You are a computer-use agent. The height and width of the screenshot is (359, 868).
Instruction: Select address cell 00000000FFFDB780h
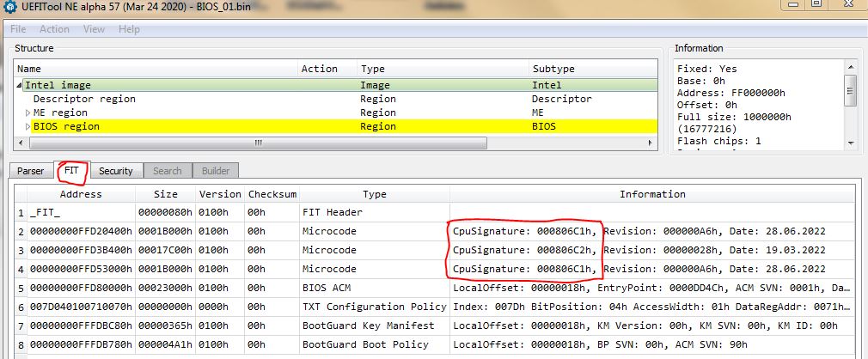pos(81,344)
